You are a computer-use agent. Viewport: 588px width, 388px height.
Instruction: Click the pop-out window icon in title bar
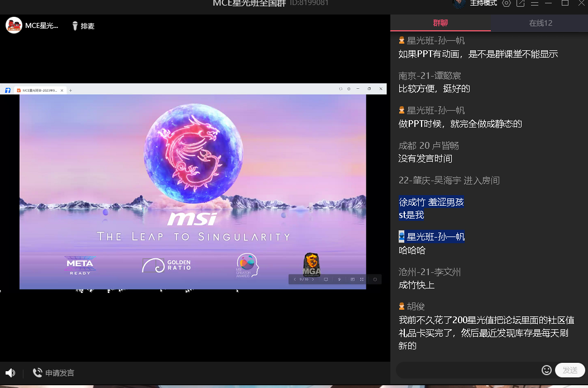coord(520,3)
